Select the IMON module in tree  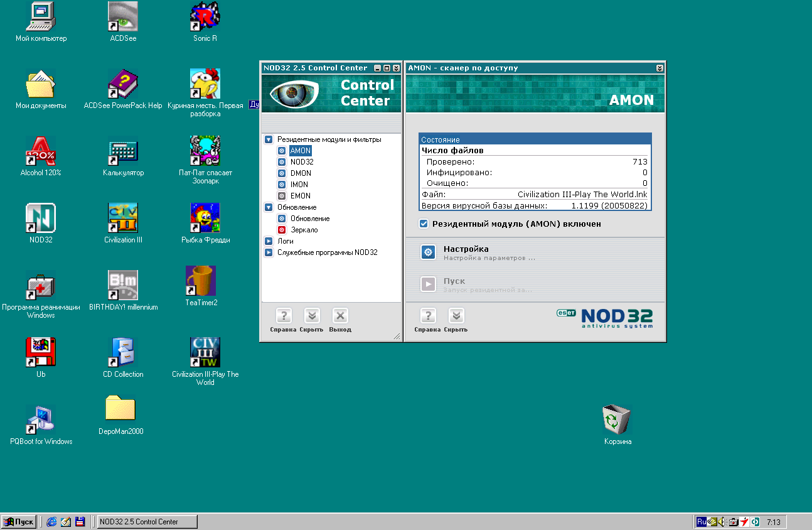[299, 185]
